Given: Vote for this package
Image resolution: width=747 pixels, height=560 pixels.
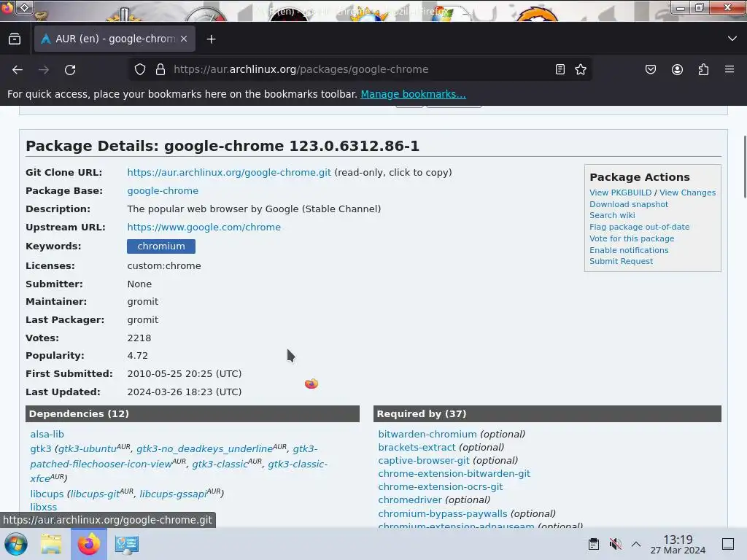Looking at the screenshot, I should click(632, 238).
